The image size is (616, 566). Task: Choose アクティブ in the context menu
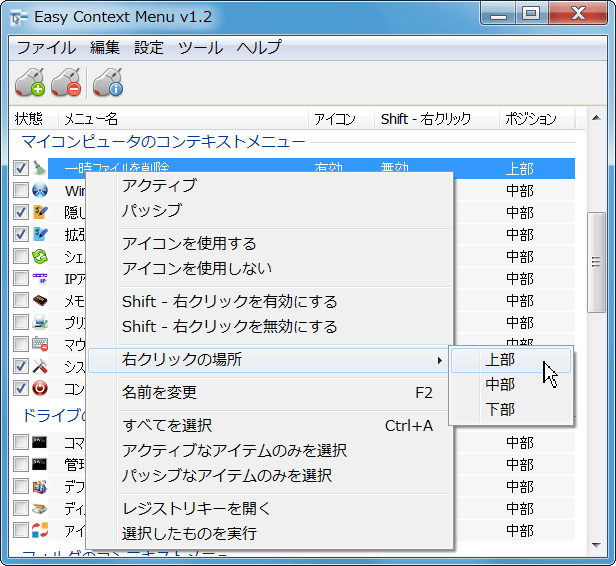[x=270, y=185]
